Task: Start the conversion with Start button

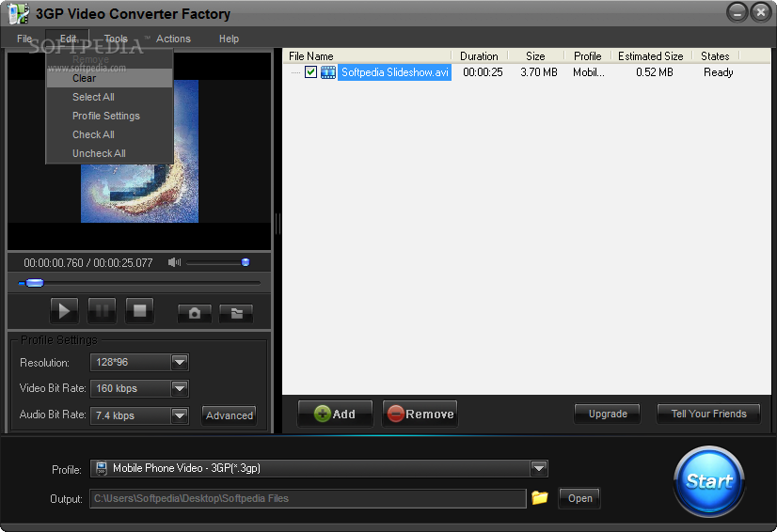Action: [x=709, y=480]
